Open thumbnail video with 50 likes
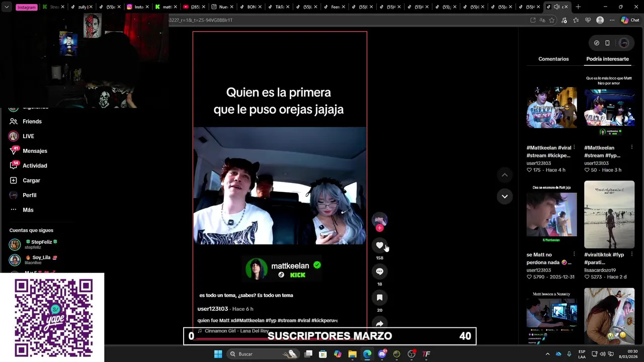Viewport: 644px width, 362px height. (609, 108)
